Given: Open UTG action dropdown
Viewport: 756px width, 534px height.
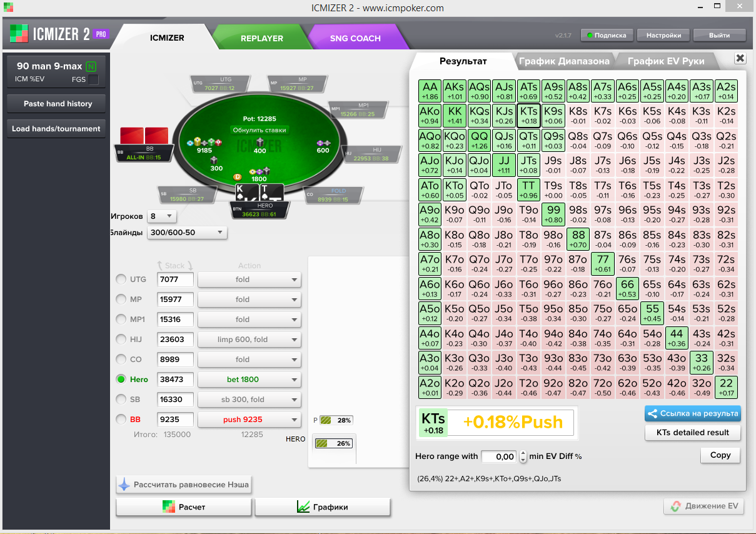Looking at the screenshot, I should point(249,280).
